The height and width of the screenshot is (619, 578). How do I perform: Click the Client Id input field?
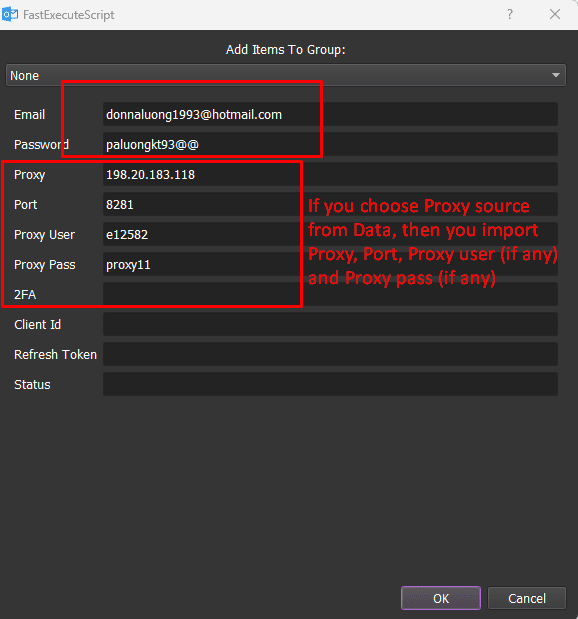330,325
